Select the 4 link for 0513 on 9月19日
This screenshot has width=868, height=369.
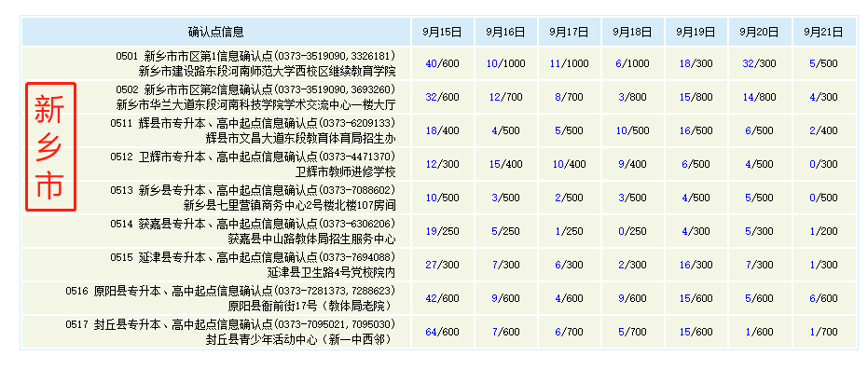pos(685,198)
